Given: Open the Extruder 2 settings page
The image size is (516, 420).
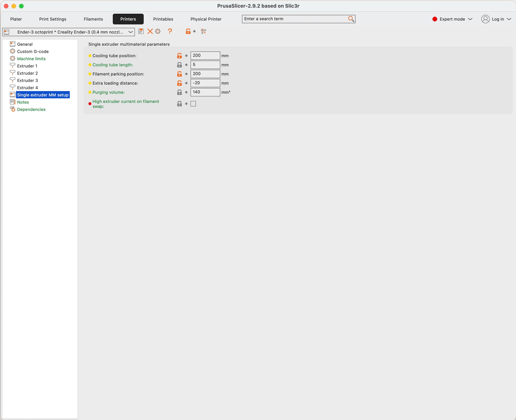Looking at the screenshot, I should pyautogui.click(x=27, y=73).
